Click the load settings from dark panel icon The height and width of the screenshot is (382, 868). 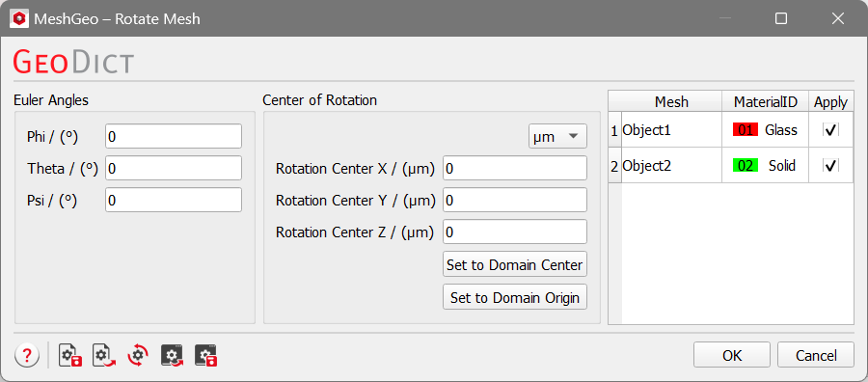click(x=173, y=355)
